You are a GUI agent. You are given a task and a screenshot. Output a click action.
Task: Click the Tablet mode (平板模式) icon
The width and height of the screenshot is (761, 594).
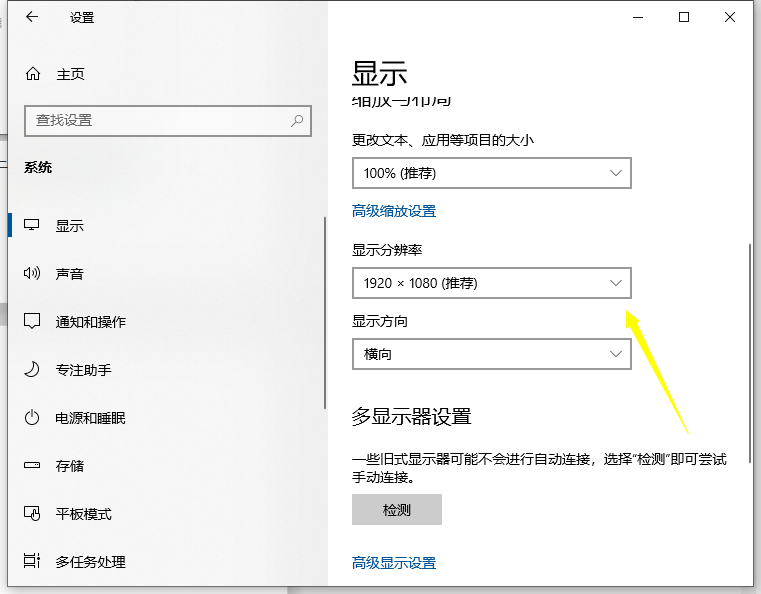[32, 514]
